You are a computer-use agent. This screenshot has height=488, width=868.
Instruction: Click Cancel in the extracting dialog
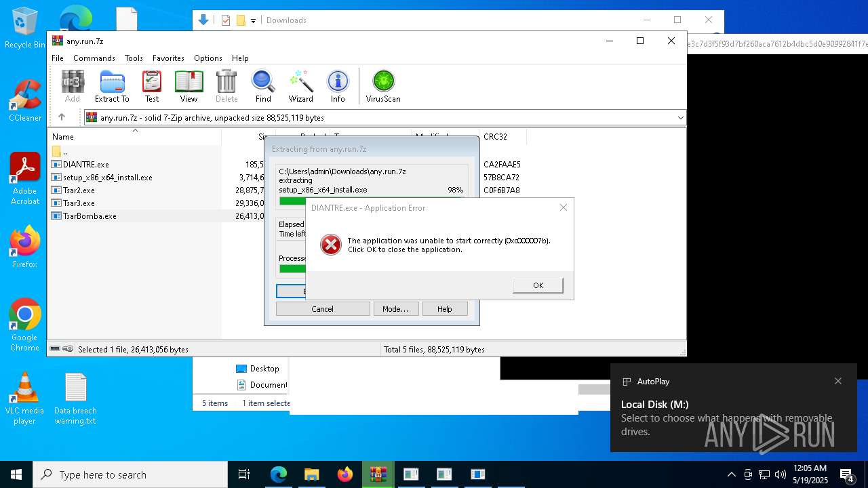pyautogui.click(x=323, y=309)
